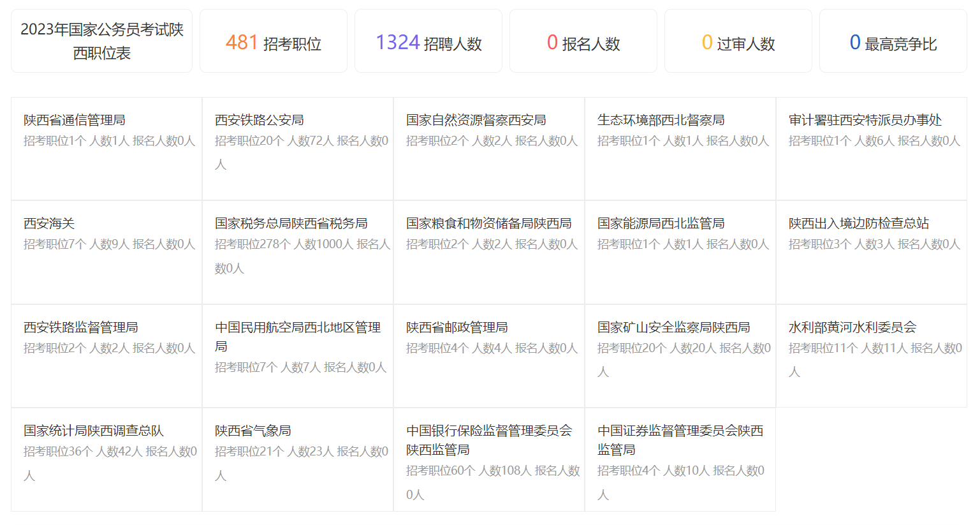Click text 招考职位20个 人数72人
This screenshot has height=525, width=980.
274,141
